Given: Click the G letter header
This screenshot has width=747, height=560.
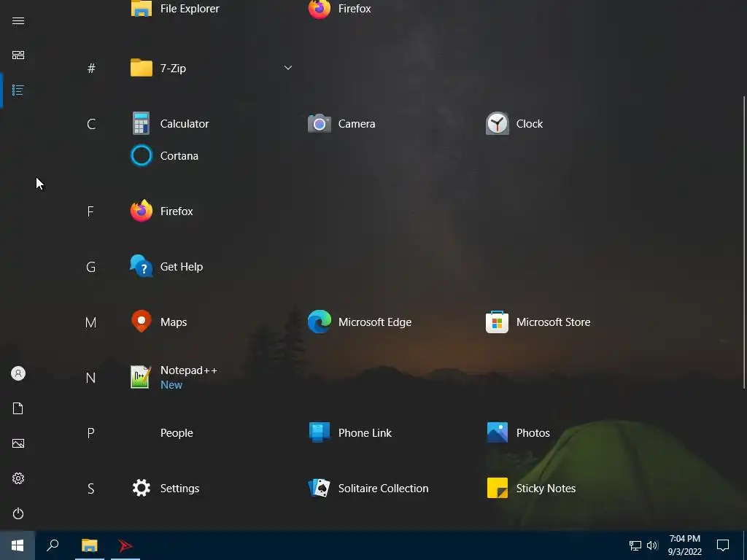Looking at the screenshot, I should pos(91,267).
